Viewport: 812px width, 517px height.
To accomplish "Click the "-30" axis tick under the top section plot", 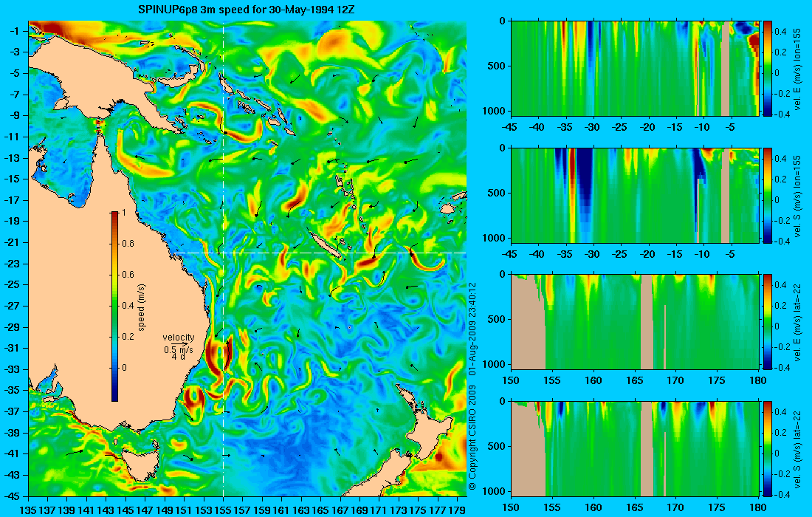I will click(x=592, y=128).
